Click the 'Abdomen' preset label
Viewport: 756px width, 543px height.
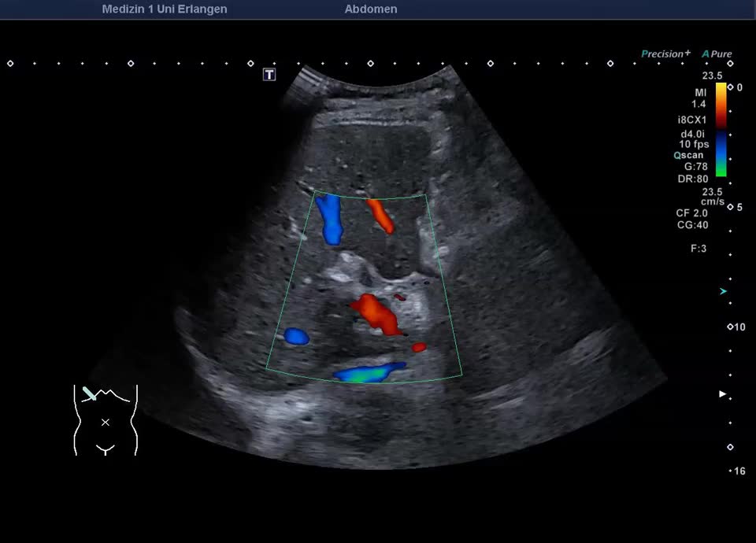pos(371,9)
